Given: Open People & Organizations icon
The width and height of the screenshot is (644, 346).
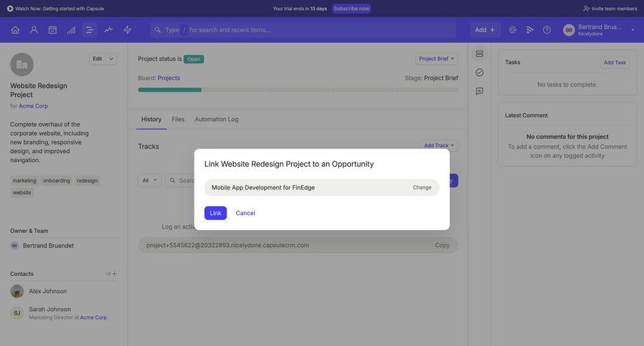Looking at the screenshot, I should [34, 30].
